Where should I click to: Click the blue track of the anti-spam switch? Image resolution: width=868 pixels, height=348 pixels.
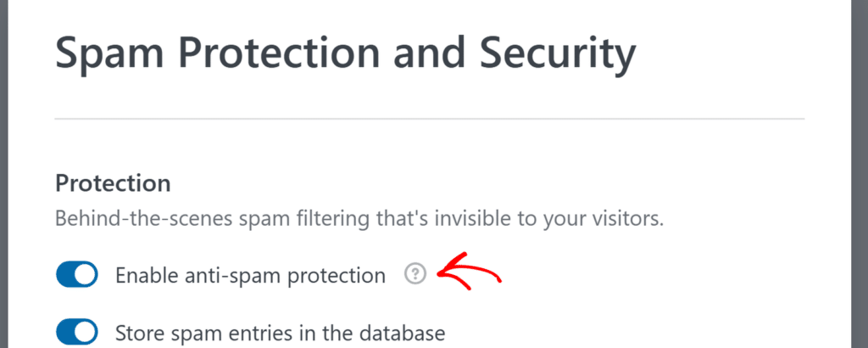coord(64,275)
